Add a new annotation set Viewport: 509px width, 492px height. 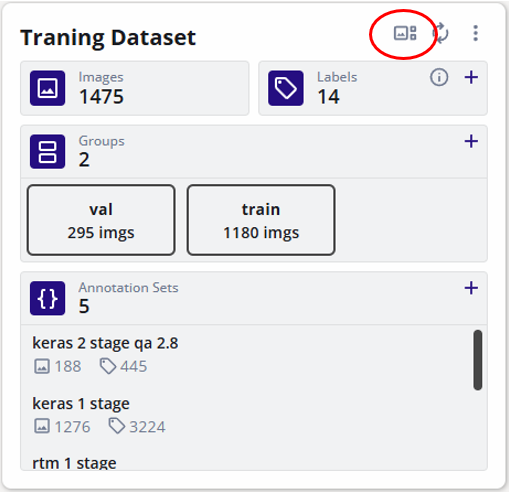[471, 288]
